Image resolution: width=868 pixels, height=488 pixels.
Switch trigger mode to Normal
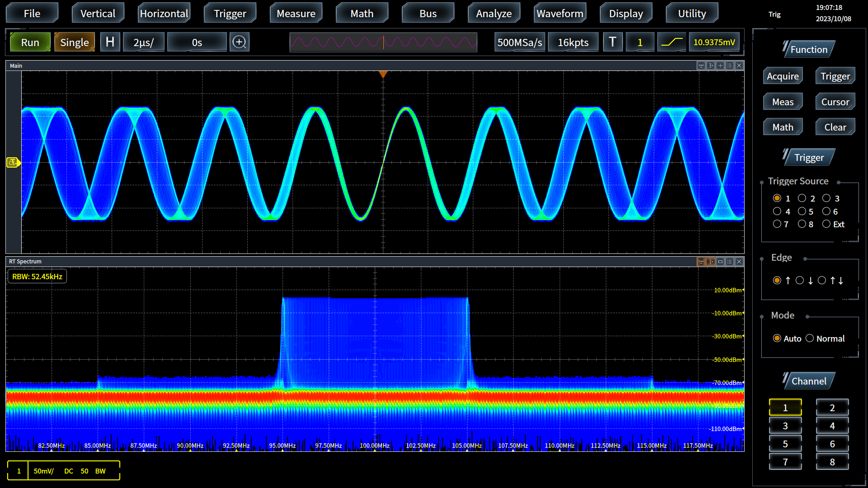point(810,338)
